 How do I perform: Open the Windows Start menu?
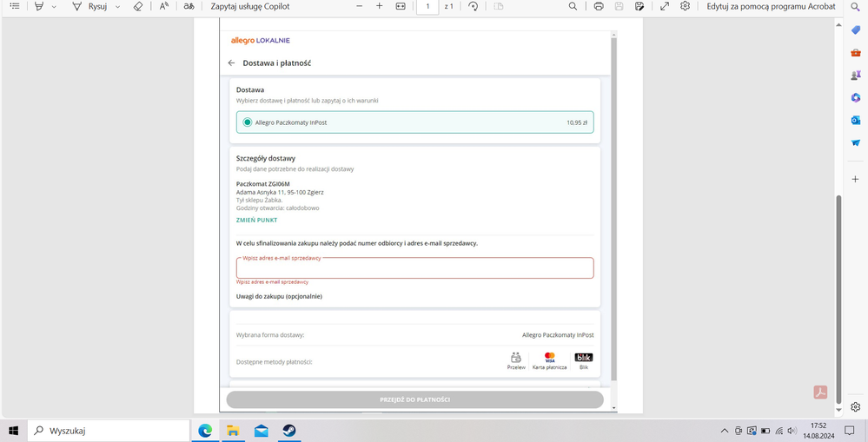[x=13, y=431]
